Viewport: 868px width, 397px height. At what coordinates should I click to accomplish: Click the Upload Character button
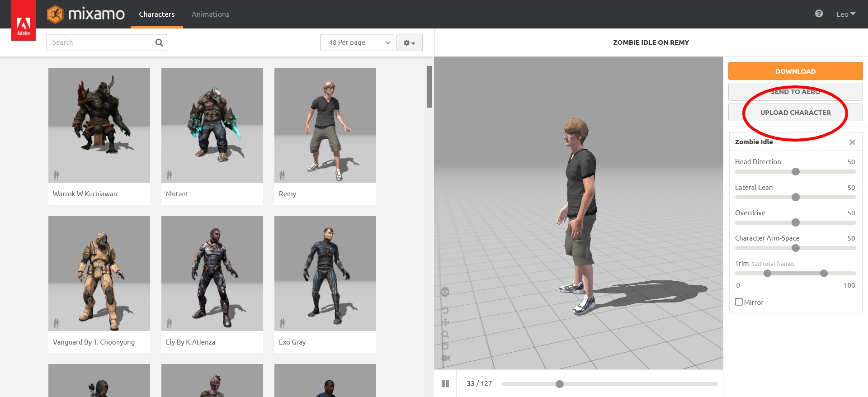(x=795, y=113)
